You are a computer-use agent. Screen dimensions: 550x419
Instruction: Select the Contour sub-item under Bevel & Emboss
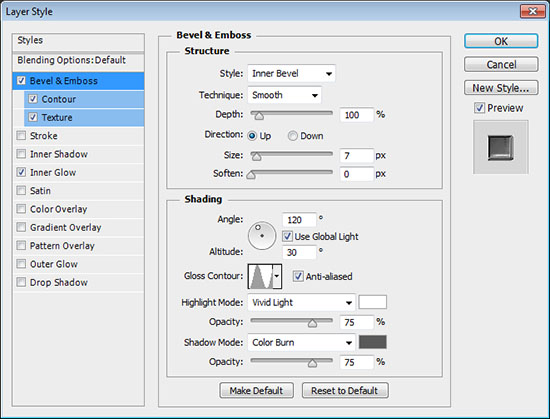84,99
